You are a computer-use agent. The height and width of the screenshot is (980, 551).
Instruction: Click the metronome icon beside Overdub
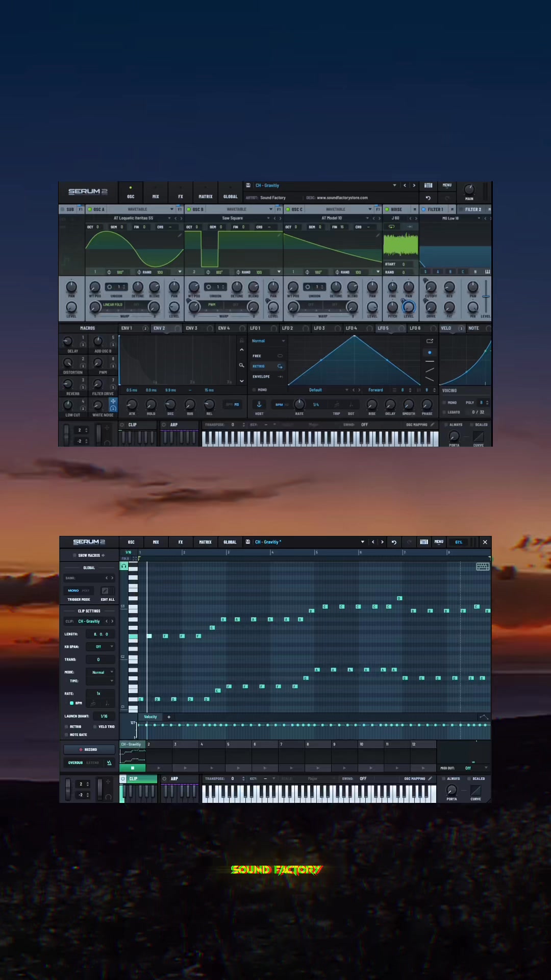pos(109,763)
